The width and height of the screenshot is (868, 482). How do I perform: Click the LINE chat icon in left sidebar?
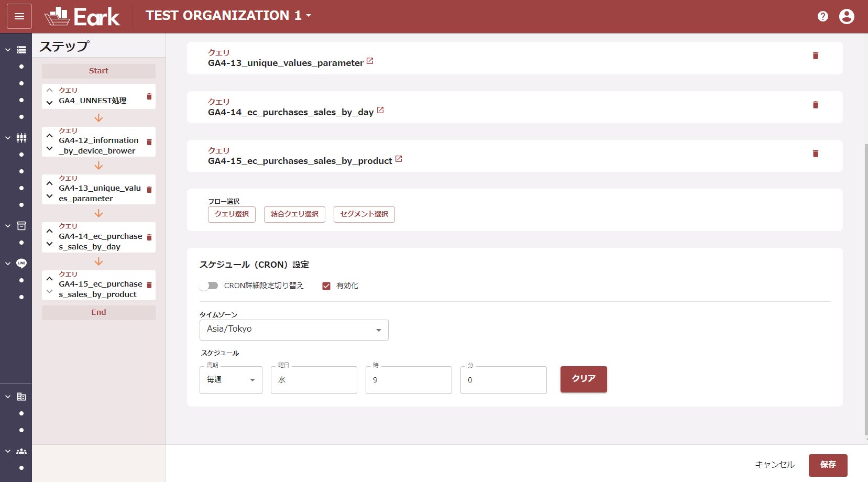21,263
